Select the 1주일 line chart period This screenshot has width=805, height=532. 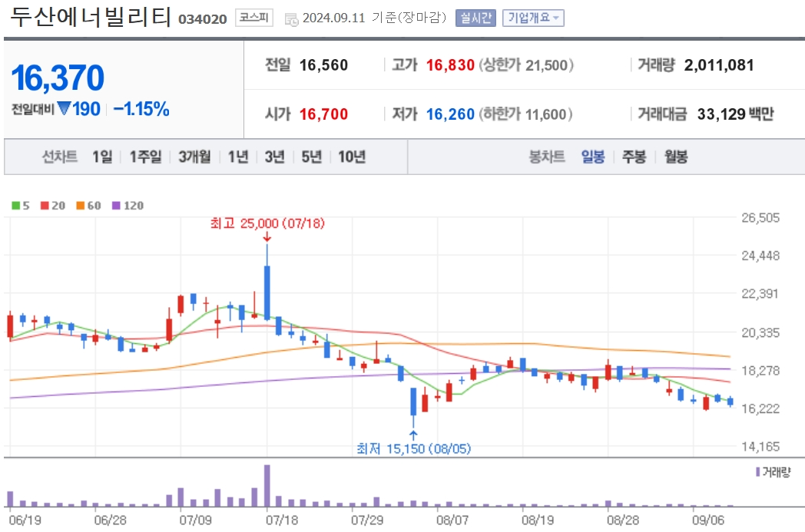[x=145, y=157]
